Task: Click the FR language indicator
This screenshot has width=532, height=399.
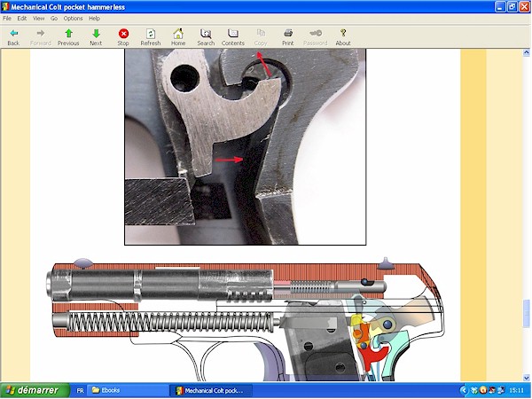Action: [80, 390]
